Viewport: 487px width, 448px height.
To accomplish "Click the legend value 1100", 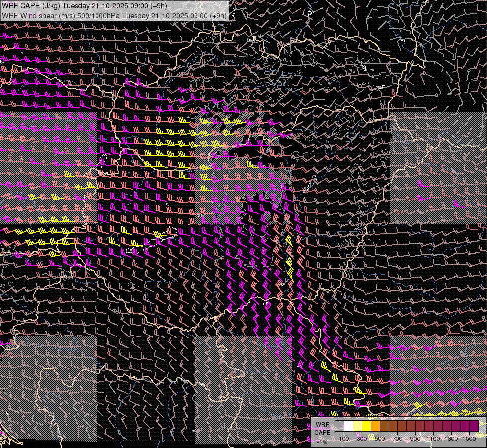I will pyautogui.click(x=434, y=439).
